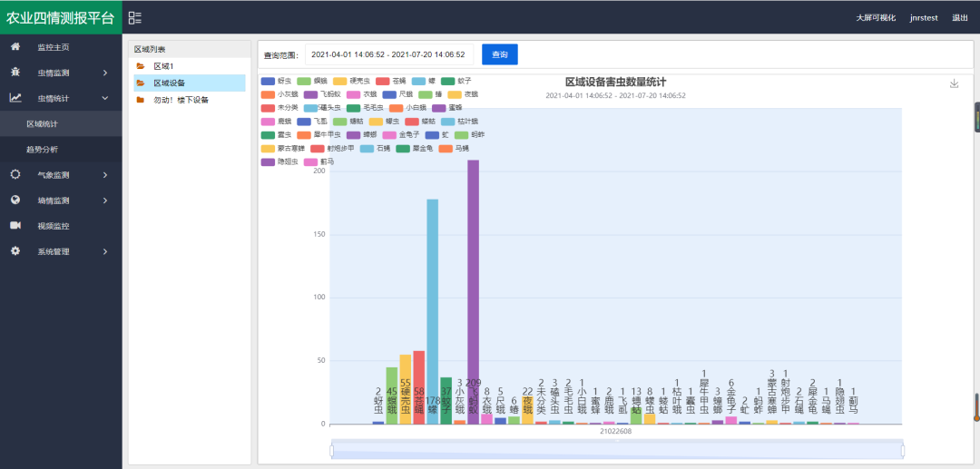
Task: Click the line chart icon beside 虫情统计
Action: tap(15, 98)
